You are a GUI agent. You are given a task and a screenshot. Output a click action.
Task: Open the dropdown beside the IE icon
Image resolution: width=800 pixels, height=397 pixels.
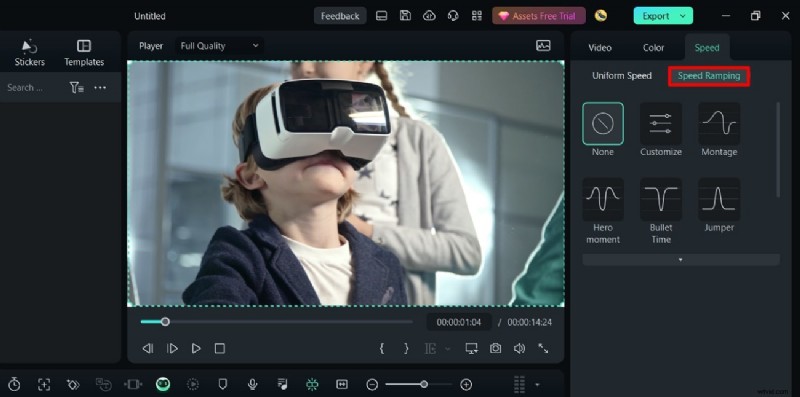(448, 349)
